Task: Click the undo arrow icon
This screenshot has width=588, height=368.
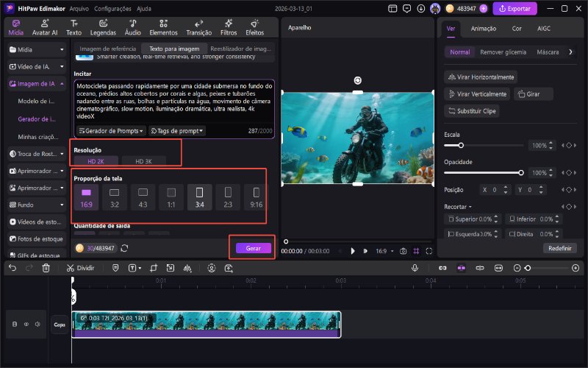Action: coord(12,268)
